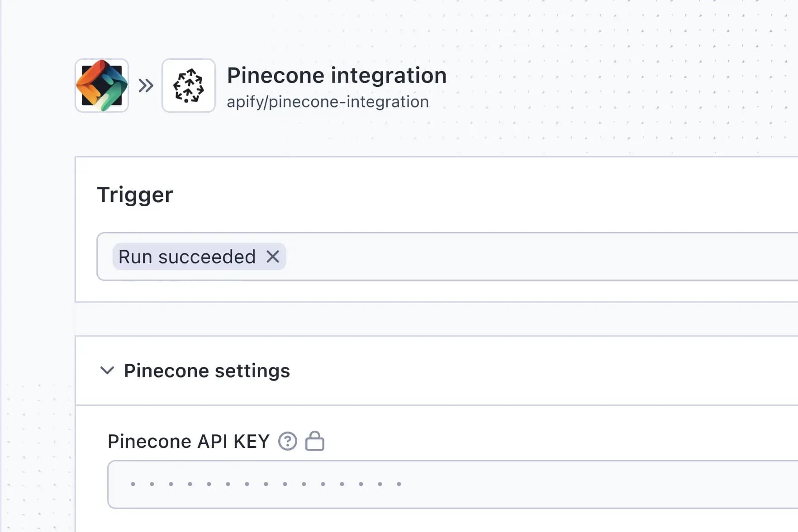The image size is (798, 532).
Task: Click the dotted background above the Trigger card
Action: (x=588, y=127)
